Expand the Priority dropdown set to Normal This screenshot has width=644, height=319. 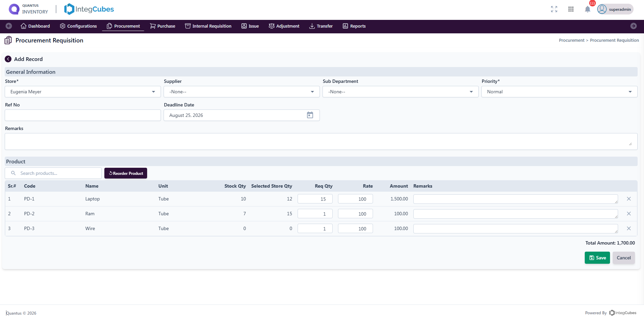[560, 92]
